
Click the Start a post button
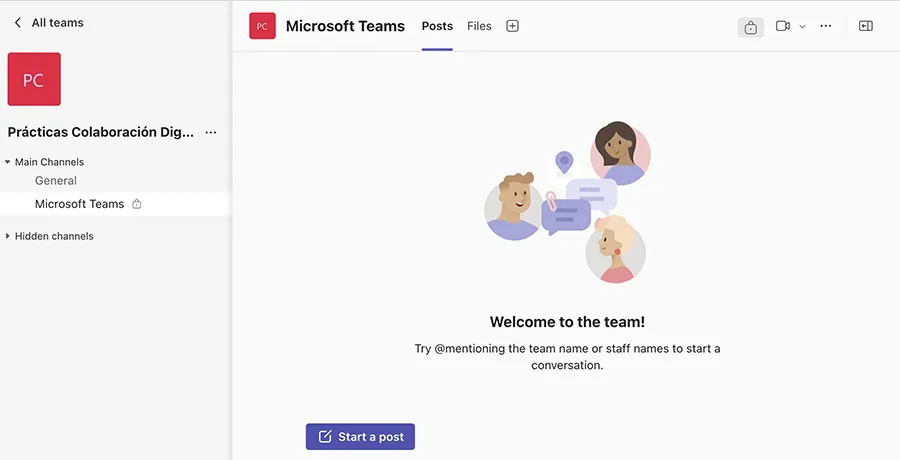click(x=360, y=437)
